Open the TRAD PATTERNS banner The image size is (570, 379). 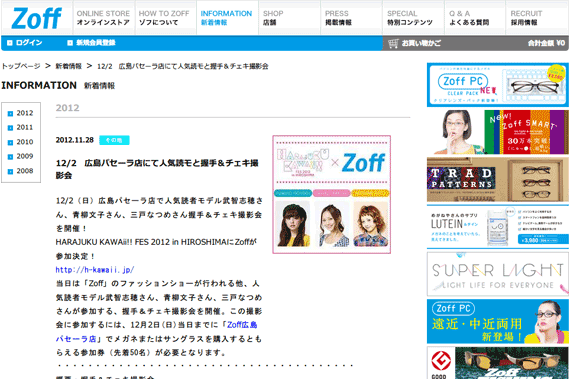tap(498, 180)
